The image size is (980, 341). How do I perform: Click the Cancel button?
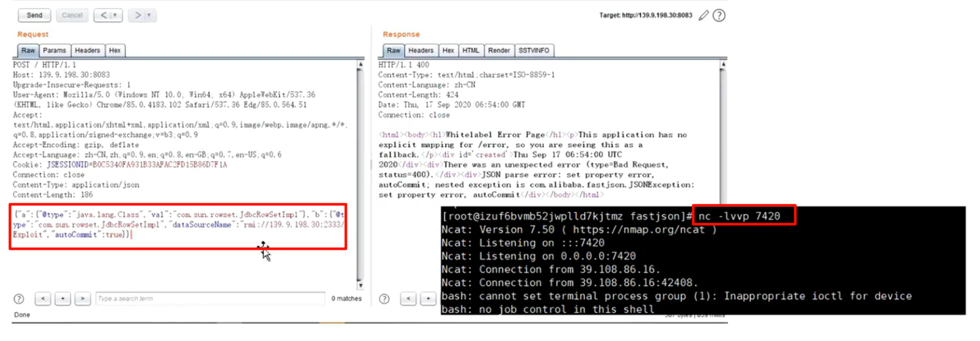click(x=72, y=15)
